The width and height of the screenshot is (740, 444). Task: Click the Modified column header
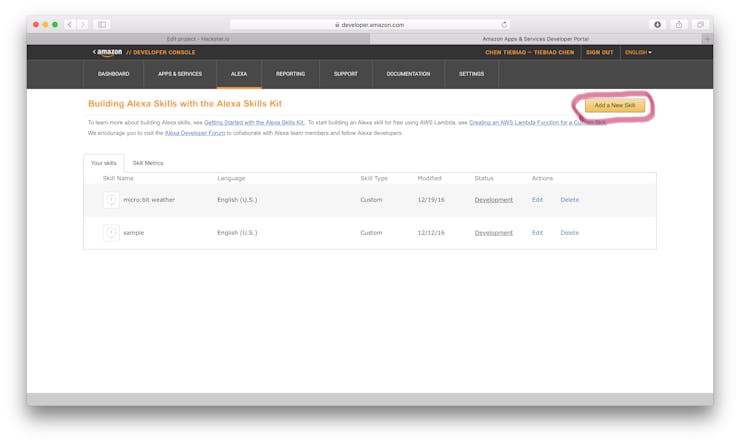coord(429,178)
